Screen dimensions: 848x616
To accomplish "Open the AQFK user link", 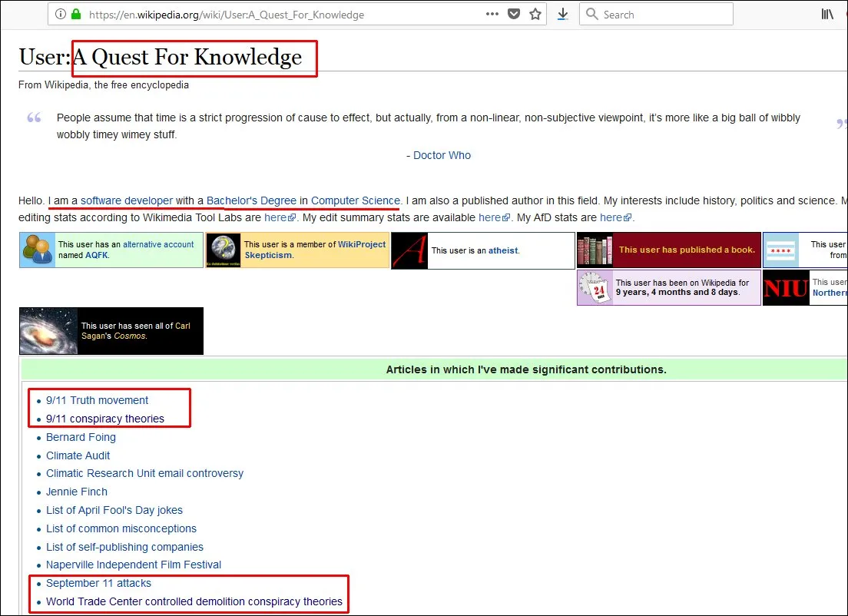I will click(96, 255).
